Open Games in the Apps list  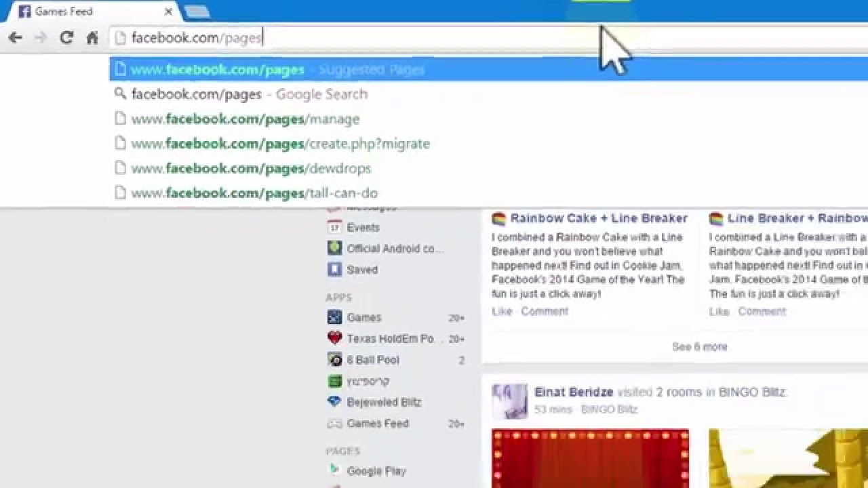(364, 317)
